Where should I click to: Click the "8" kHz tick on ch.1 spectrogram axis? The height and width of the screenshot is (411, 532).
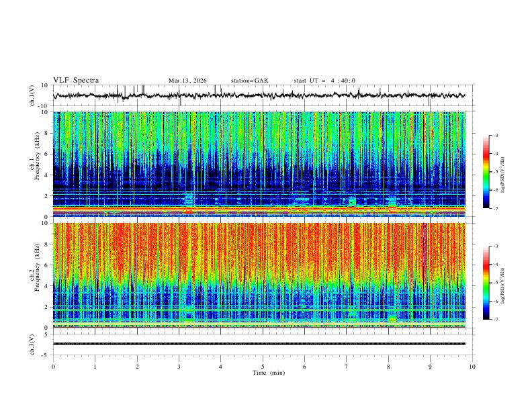coord(47,133)
